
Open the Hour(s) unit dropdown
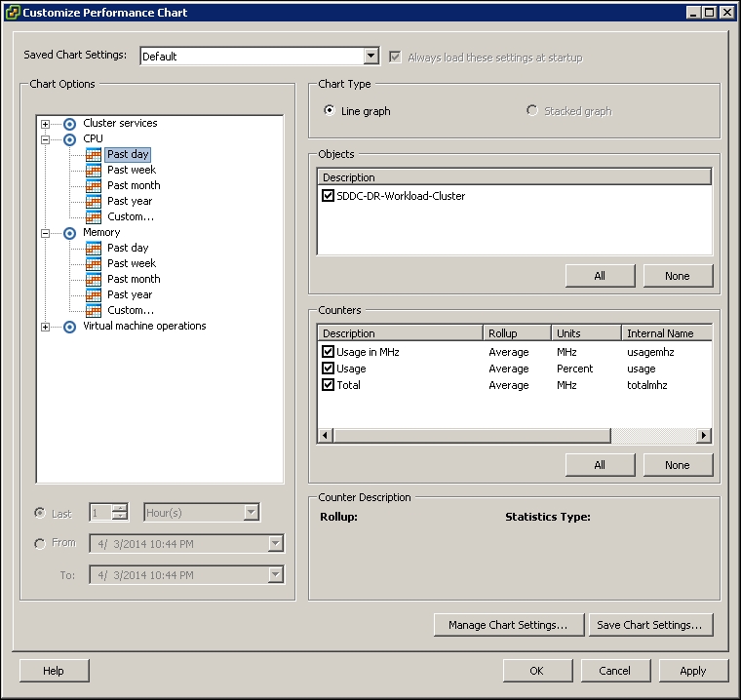252,513
